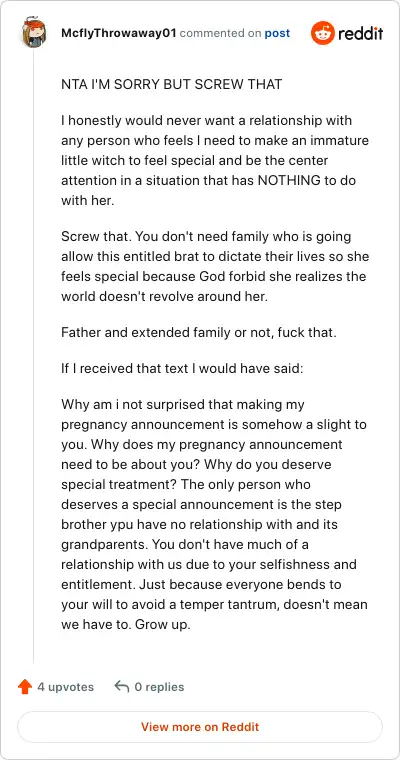Click the Reddit Snoo logo icon
Image resolution: width=400 pixels, height=760 pixels.
tap(322, 33)
